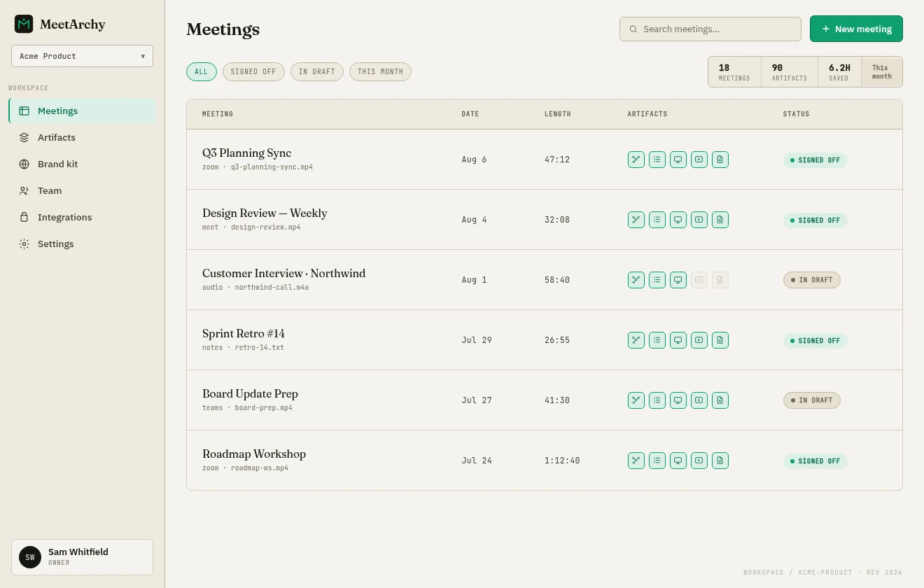Open the This month stats period selector

click(881, 71)
